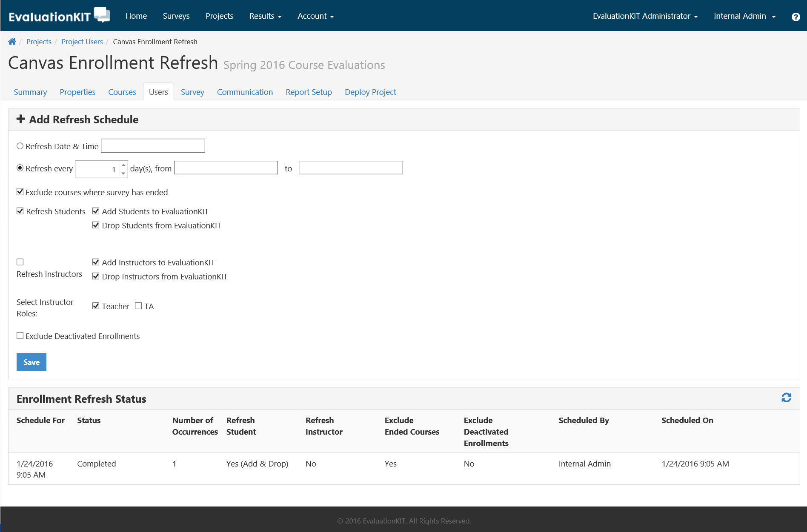Toggle the Teacher role checkbox

[x=96, y=306]
